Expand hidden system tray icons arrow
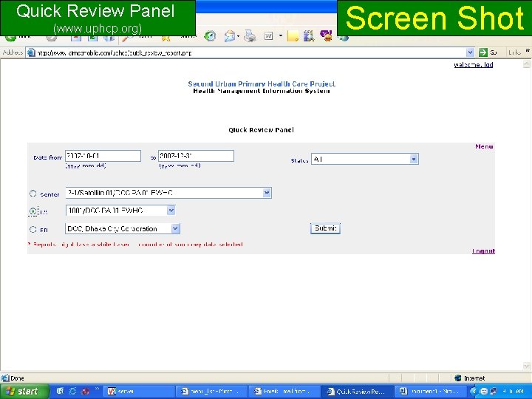Screen dimensions: 532x399 pyautogui.click(x=474, y=391)
